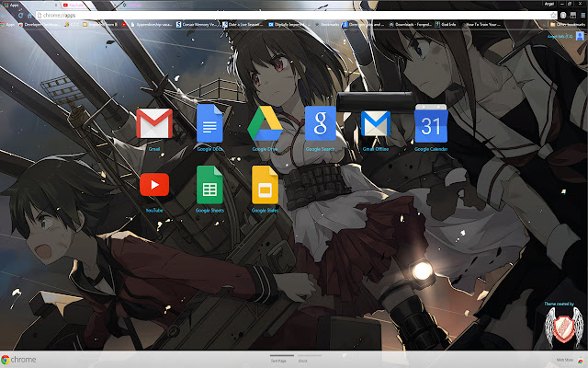Launch Google Search app
The image size is (588, 368).
pos(320,122)
